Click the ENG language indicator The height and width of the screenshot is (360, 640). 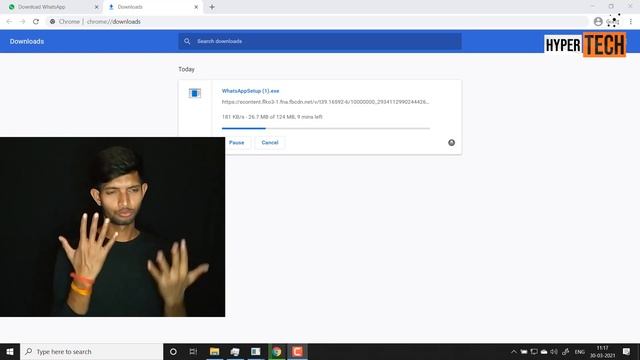pos(580,351)
